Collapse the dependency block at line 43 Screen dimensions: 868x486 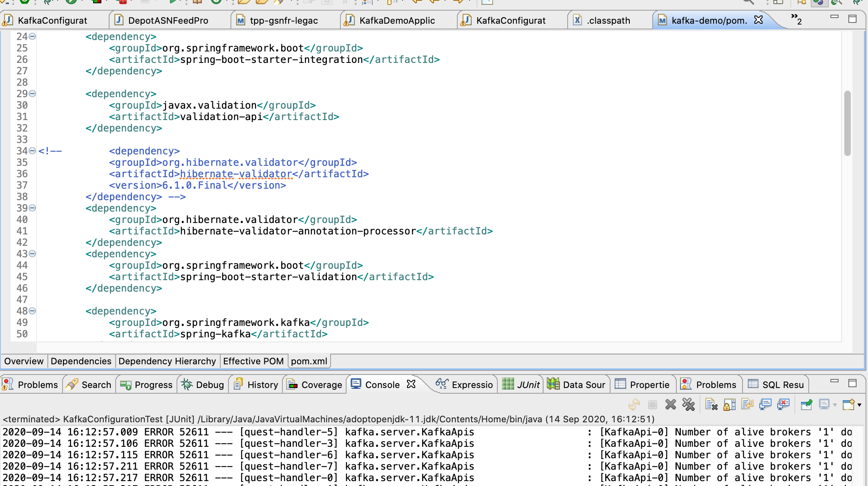pyautogui.click(x=32, y=254)
